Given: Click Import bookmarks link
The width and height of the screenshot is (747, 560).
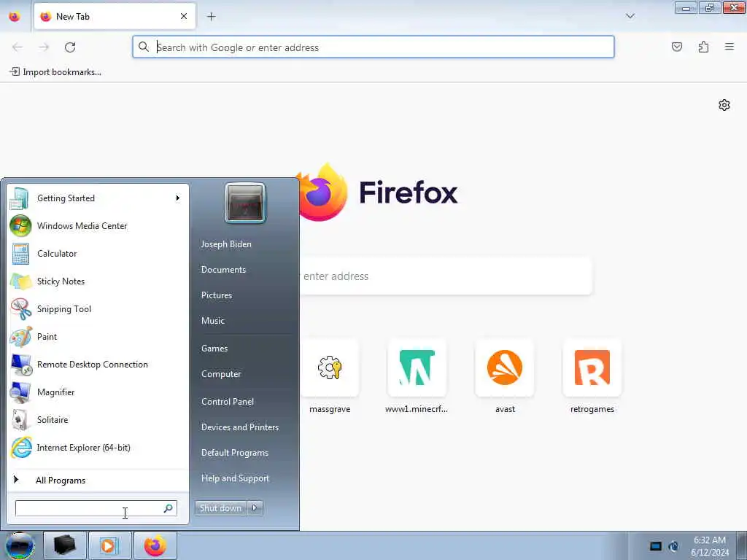Looking at the screenshot, I should tap(55, 72).
